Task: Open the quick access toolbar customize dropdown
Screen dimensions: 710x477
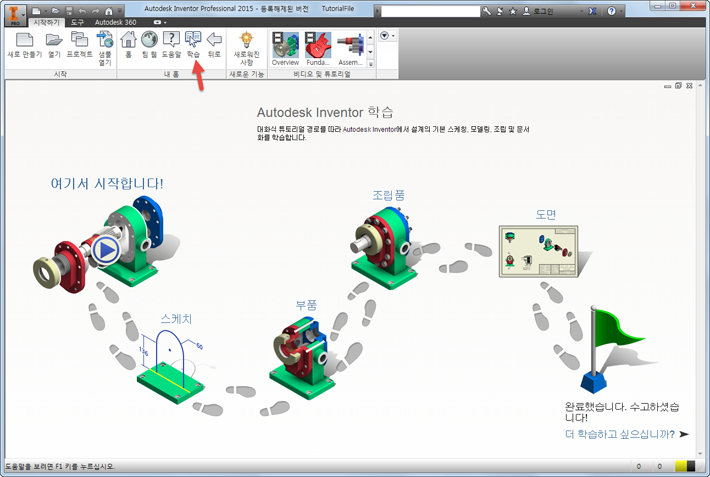Action: click(120, 10)
